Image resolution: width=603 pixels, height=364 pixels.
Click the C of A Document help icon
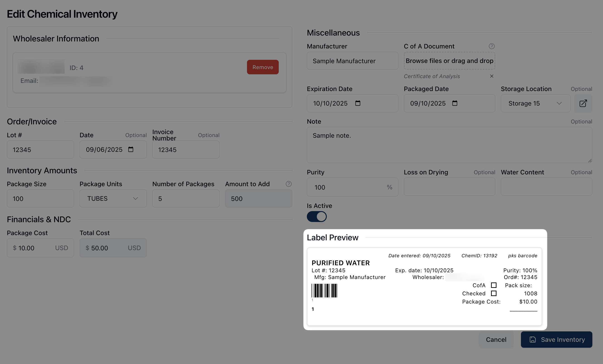(492, 46)
